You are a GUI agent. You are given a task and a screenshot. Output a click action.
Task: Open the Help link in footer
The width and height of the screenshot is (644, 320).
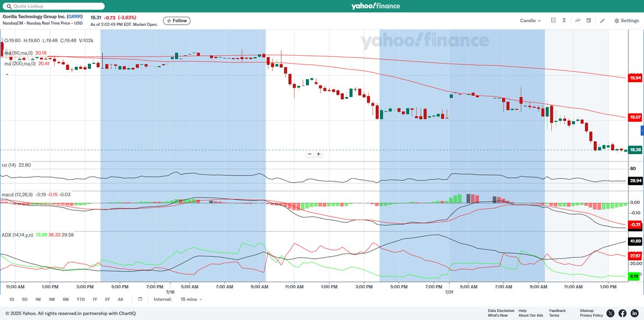point(523,310)
